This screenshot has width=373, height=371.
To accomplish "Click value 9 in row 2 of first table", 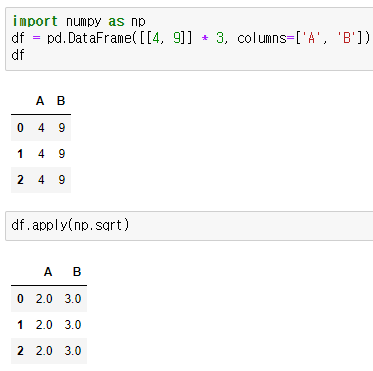I will point(62,180).
